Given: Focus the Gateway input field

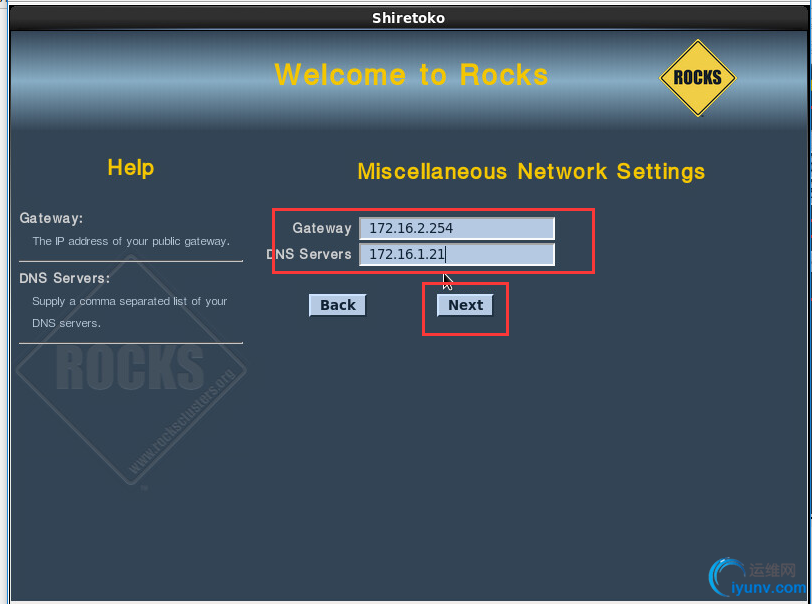Looking at the screenshot, I should pos(457,228).
